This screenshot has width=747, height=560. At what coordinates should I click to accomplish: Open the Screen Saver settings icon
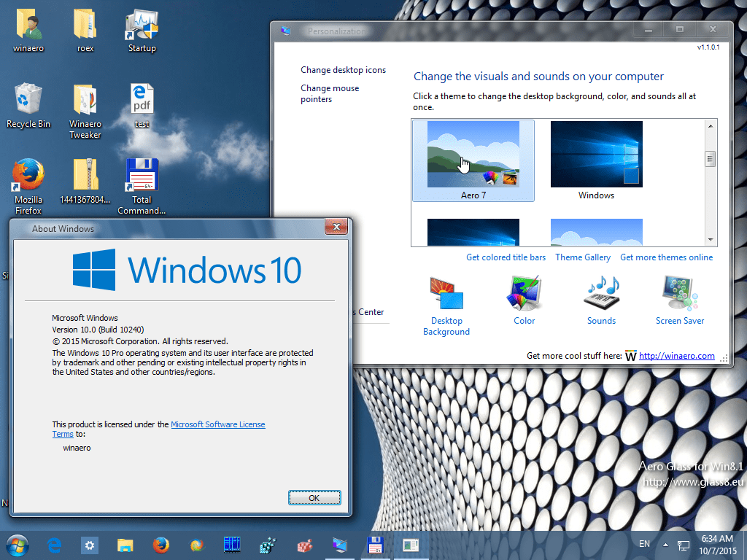(679, 295)
